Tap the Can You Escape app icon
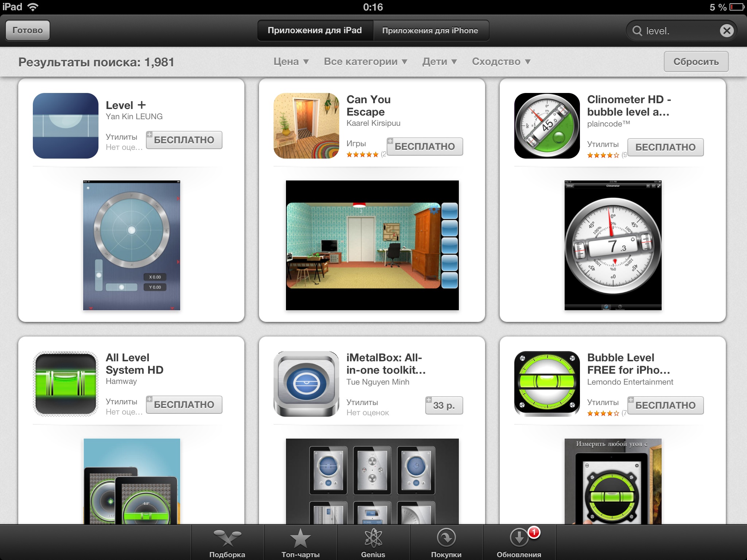Screen dimensions: 747x560 306,125
